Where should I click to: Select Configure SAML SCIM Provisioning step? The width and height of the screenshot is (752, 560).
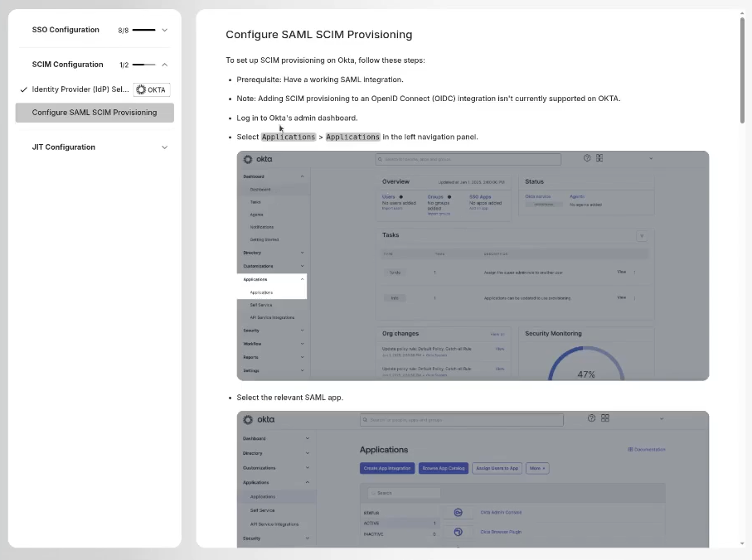(x=95, y=113)
